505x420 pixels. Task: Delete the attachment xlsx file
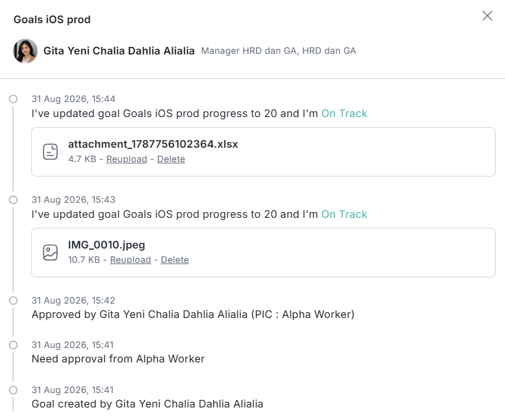[x=171, y=159]
